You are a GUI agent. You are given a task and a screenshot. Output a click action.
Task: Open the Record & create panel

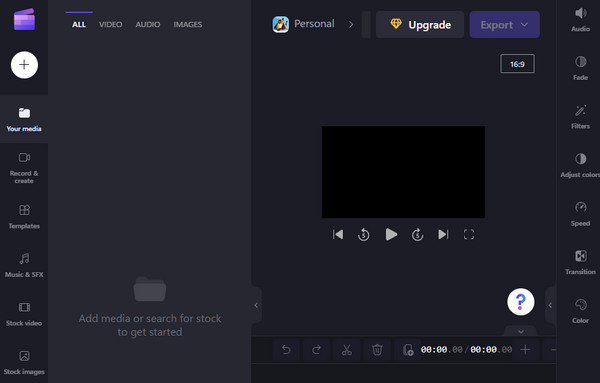24,168
